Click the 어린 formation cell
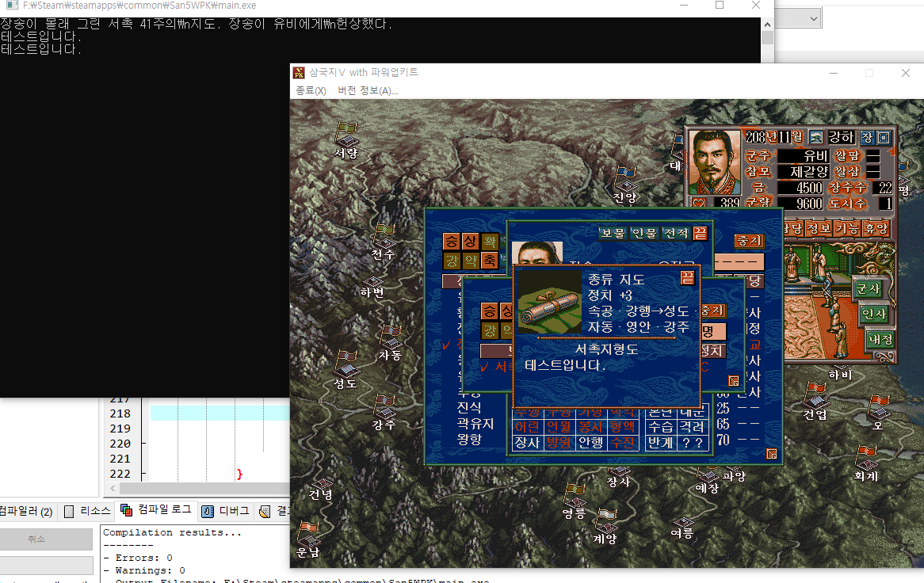Viewport: 924px width, 583px height. pos(528,426)
